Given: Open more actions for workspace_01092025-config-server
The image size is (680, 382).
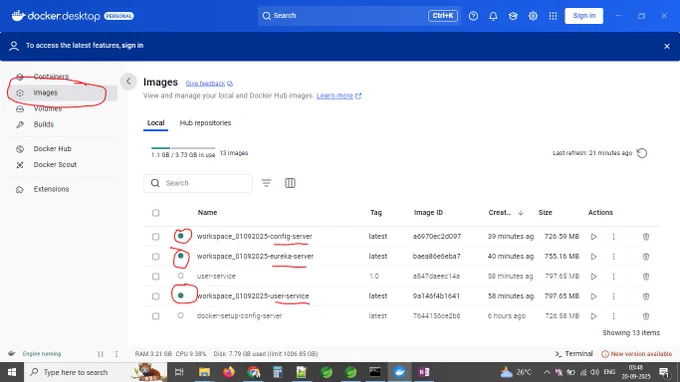Looking at the screenshot, I should point(614,237).
